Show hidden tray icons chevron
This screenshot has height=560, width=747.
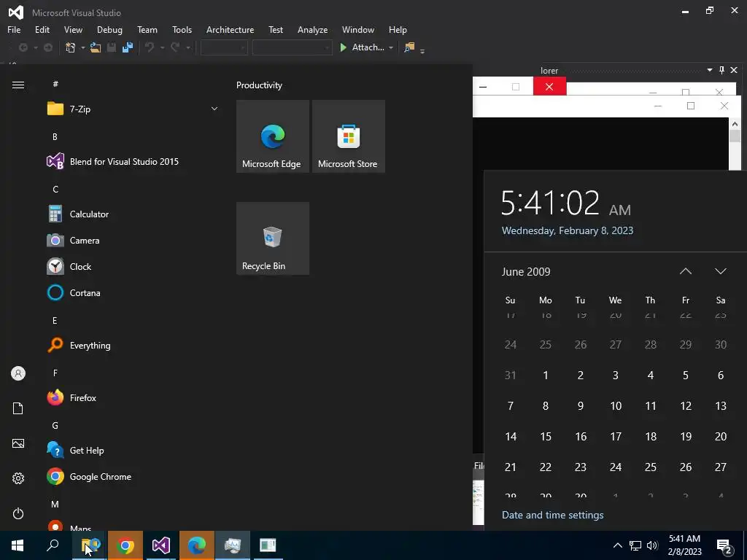(617, 545)
